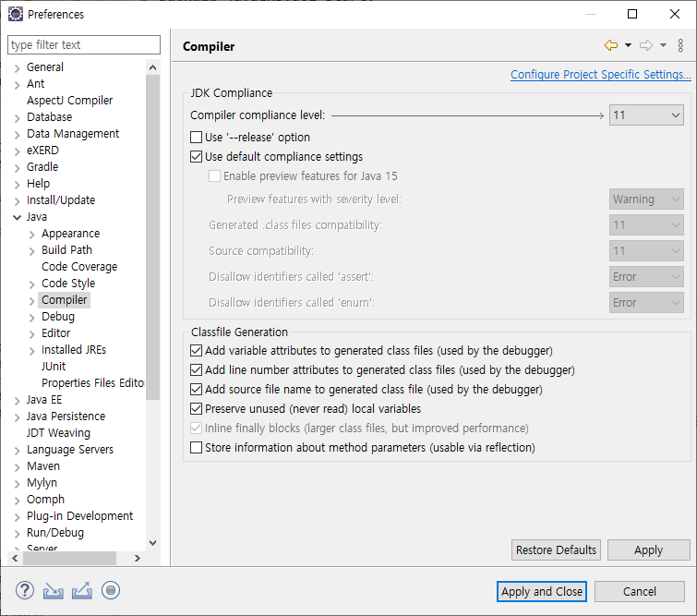697x616 pixels.
Task: Select Install/Update in the tree
Action: [x=61, y=200]
